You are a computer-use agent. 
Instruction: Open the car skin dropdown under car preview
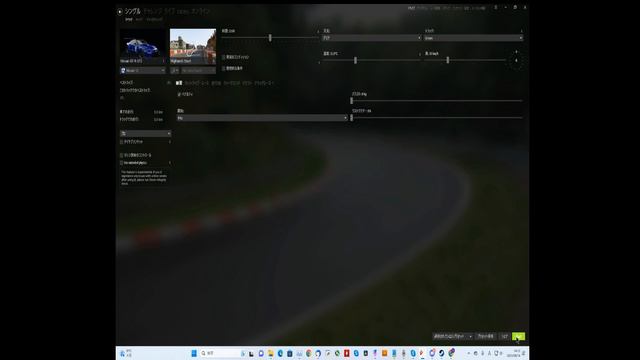pos(142,71)
